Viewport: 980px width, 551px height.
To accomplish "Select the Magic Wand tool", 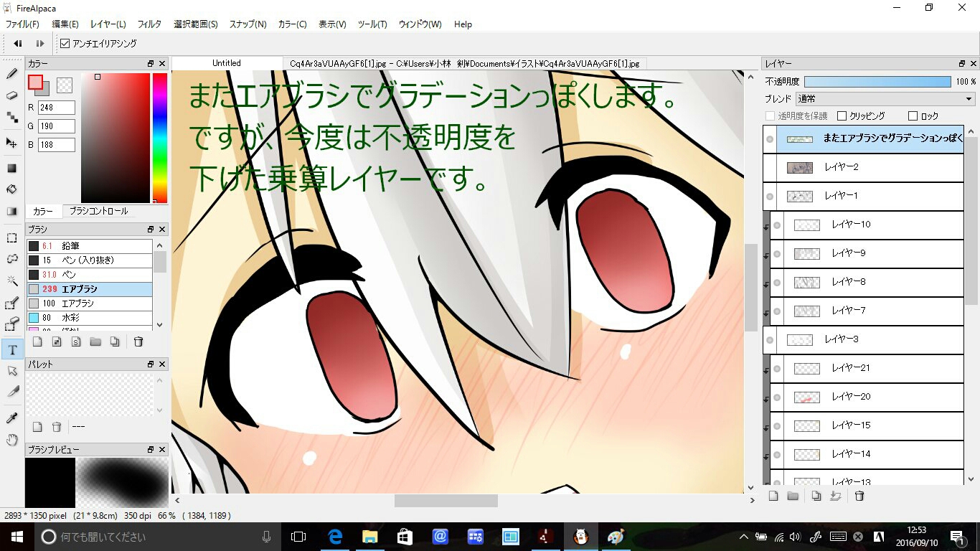I will (12, 281).
